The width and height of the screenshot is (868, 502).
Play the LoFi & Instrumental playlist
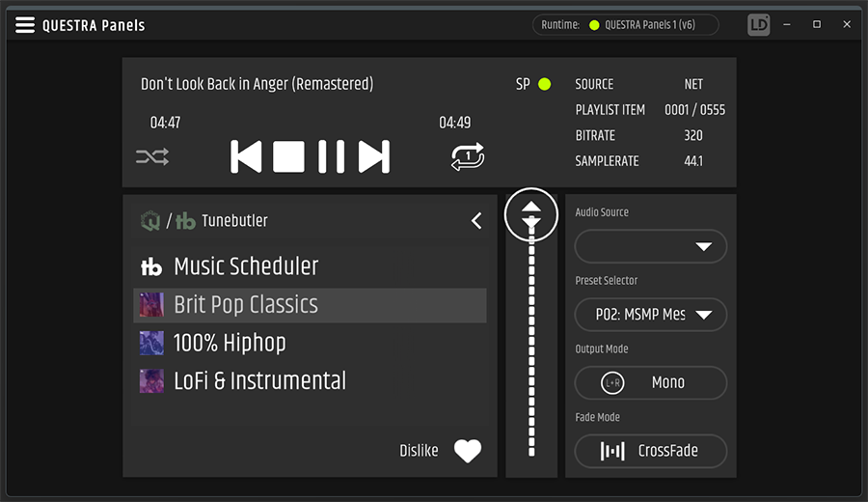click(259, 380)
